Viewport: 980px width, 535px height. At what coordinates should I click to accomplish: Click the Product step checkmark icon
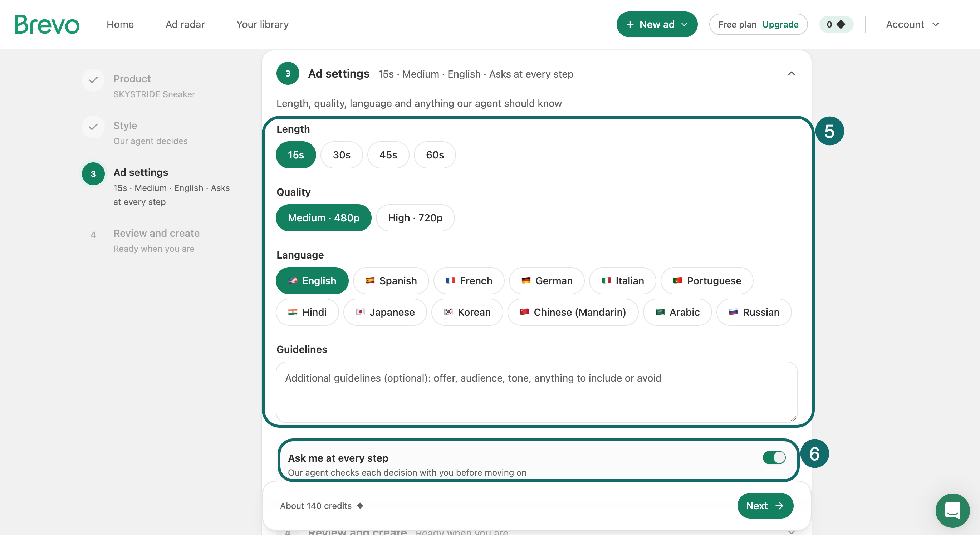pos(93,80)
